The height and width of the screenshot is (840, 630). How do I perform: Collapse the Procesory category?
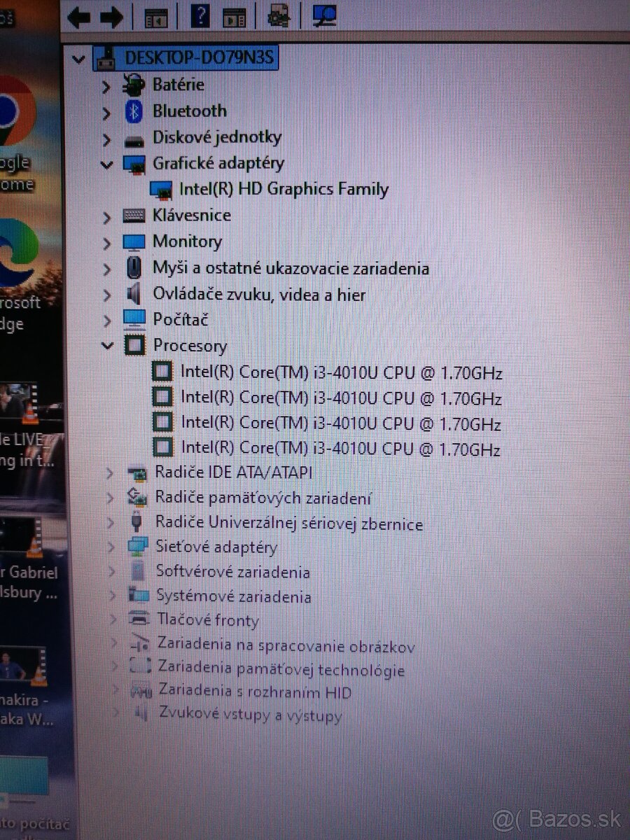107,345
